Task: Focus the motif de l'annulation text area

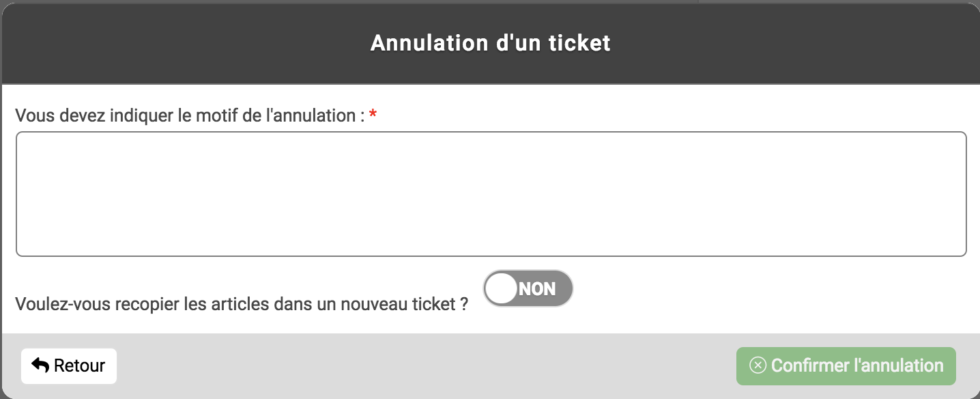Action: [x=491, y=194]
